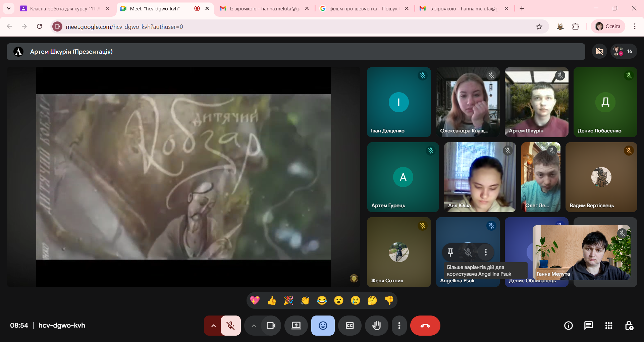Image resolution: width=644 pixels, height=342 pixels.
Task: Click the camera site-permission icon in address bar
Action: click(57, 26)
